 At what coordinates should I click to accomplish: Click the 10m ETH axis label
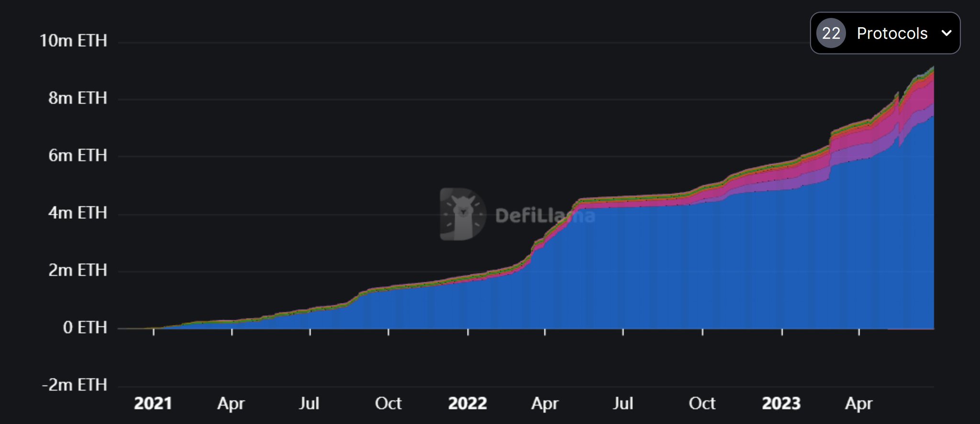73,41
